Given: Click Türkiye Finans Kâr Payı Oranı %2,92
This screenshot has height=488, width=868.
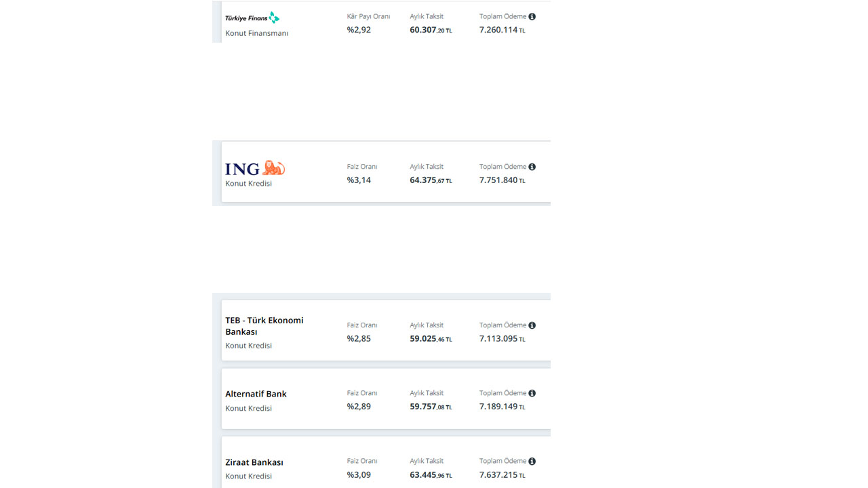Looking at the screenshot, I should 359,30.
